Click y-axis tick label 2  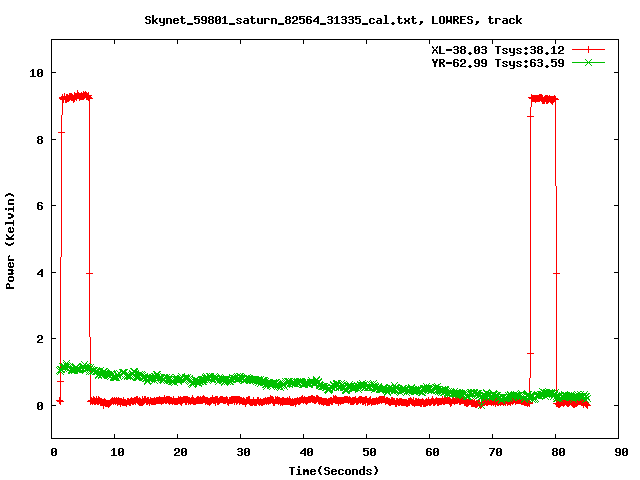[40, 339]
